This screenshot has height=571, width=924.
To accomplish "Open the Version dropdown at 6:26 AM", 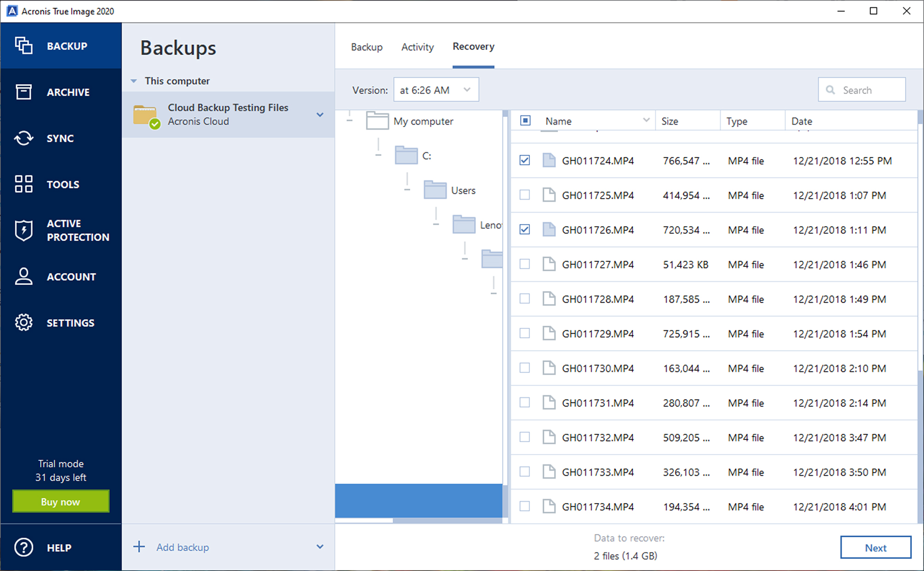I will (436, 90).
